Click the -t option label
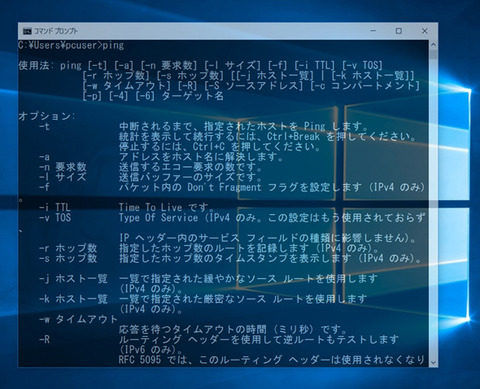 [x=44, y=126]
